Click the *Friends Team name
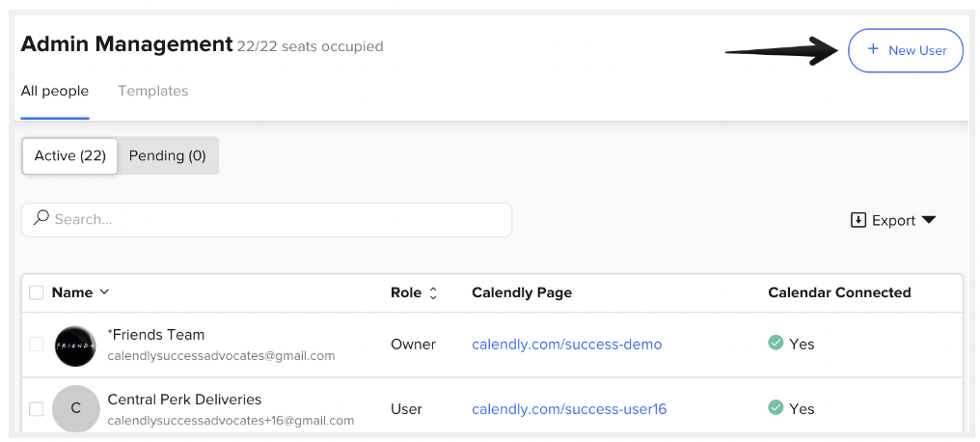Viewport: 980px width, 442px height. point(156,335)
